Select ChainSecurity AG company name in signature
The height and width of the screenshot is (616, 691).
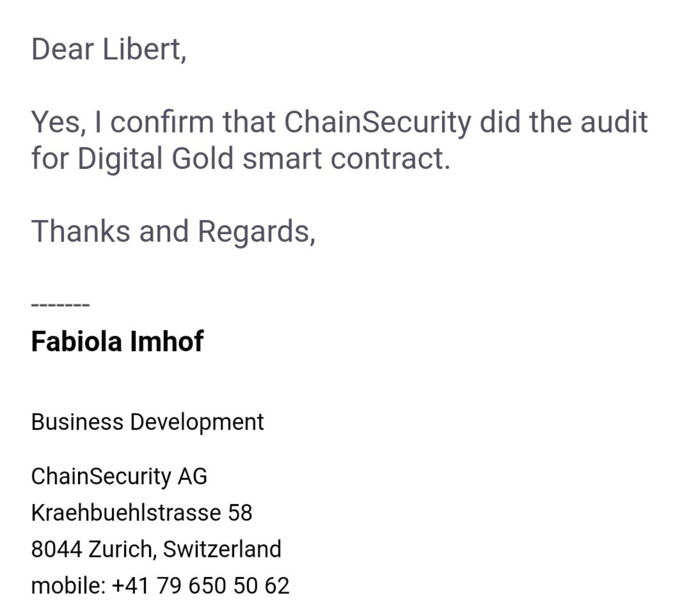coord(119,476)
